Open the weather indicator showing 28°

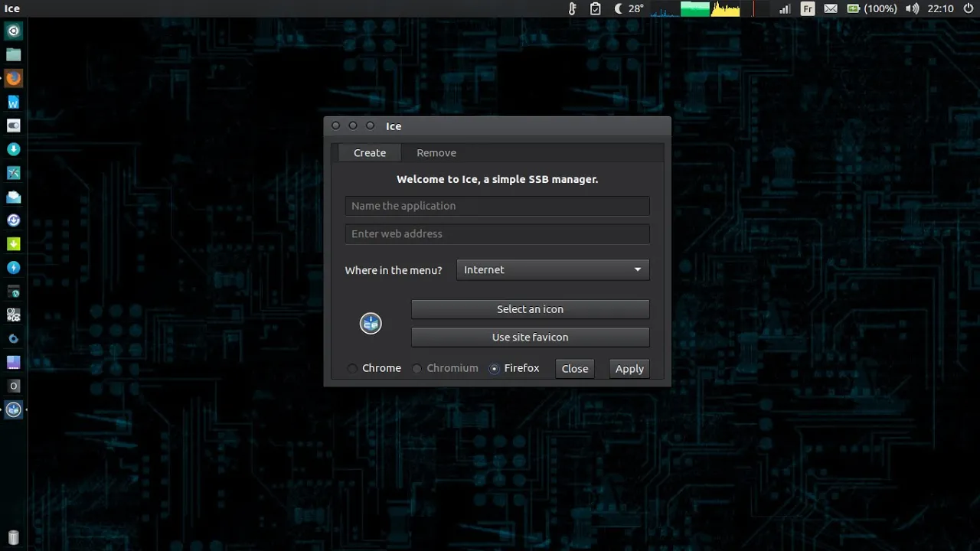tap(629, 8)
